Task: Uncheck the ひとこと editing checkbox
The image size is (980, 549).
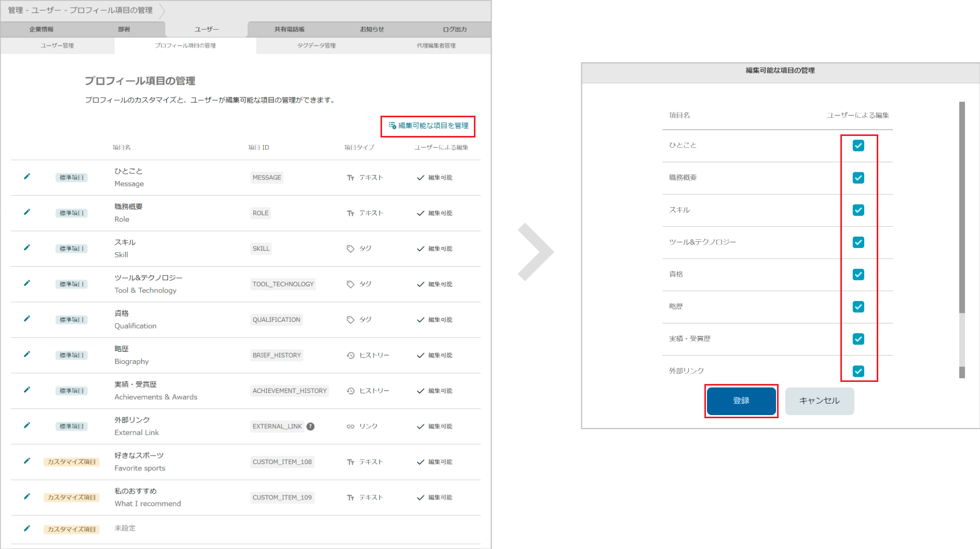Action: click(859, 146)
